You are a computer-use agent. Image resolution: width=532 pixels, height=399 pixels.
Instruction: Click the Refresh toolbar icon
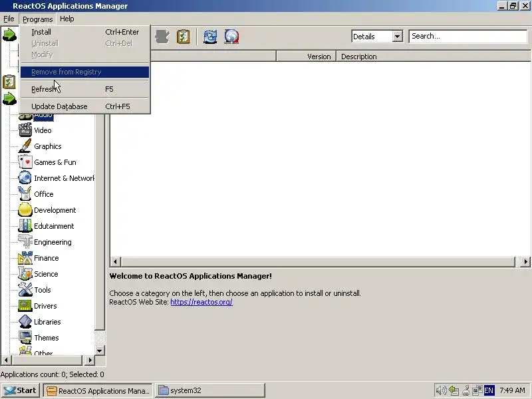pyautogui.click(x=210, y=37)
